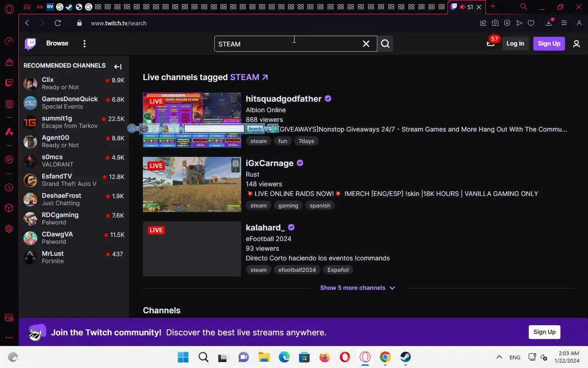Open iGxCarnage channel name link
This screenshot has width=588, height=368.
[x=270, y=163]
